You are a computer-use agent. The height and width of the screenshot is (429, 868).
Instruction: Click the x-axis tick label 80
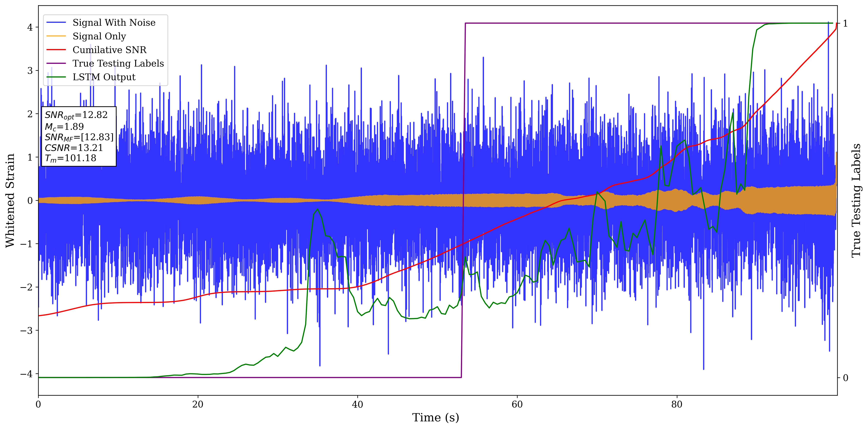pos(677,404)
